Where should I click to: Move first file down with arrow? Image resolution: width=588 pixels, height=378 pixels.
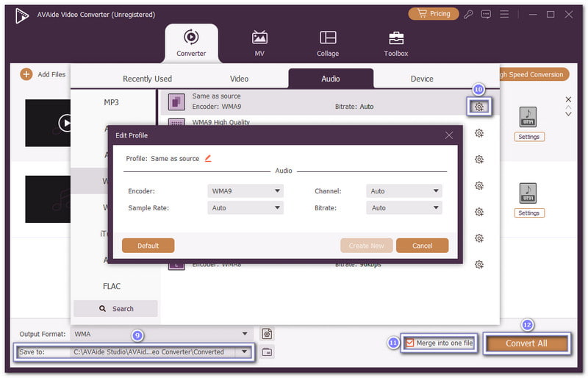coord(568,114)
